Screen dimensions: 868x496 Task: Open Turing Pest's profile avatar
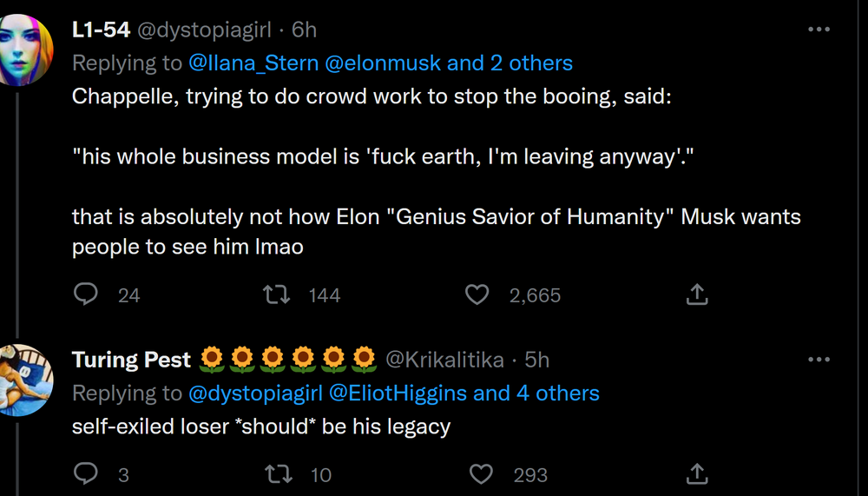coord(24,379)
